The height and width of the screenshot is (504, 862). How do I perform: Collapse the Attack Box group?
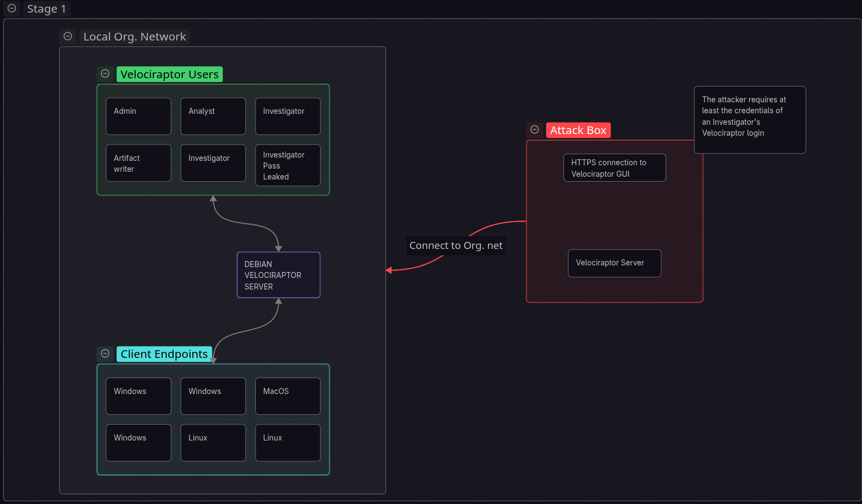pos(535,130)
